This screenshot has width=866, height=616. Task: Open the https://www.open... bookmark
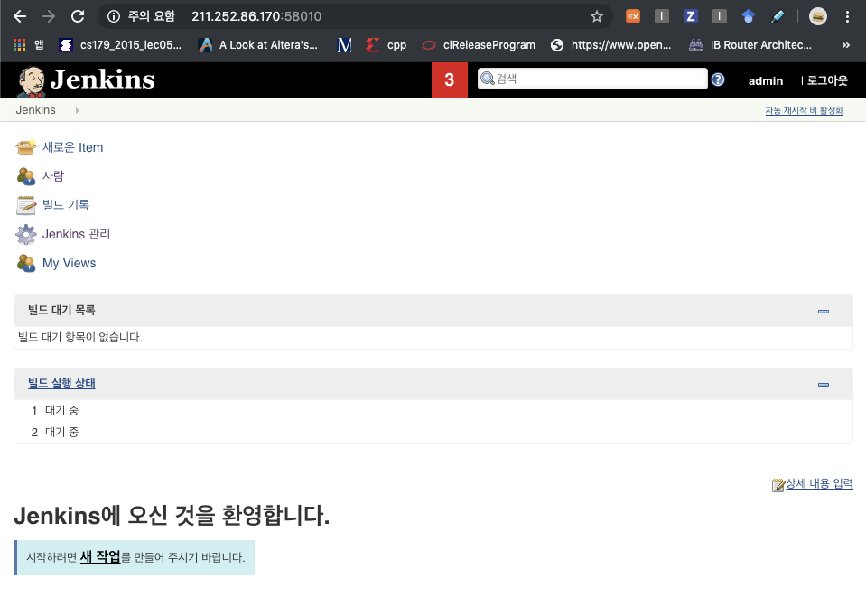tap(611, 45)
